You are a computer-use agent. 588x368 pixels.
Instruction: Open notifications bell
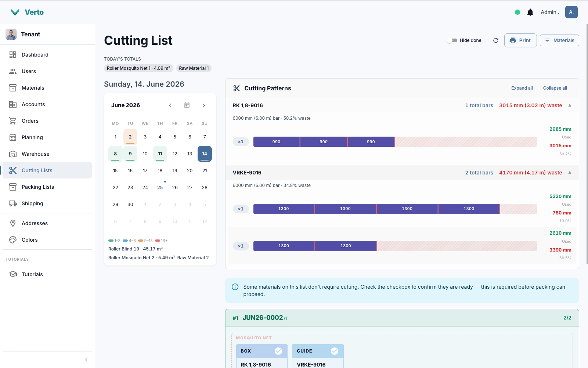[530, 12]
